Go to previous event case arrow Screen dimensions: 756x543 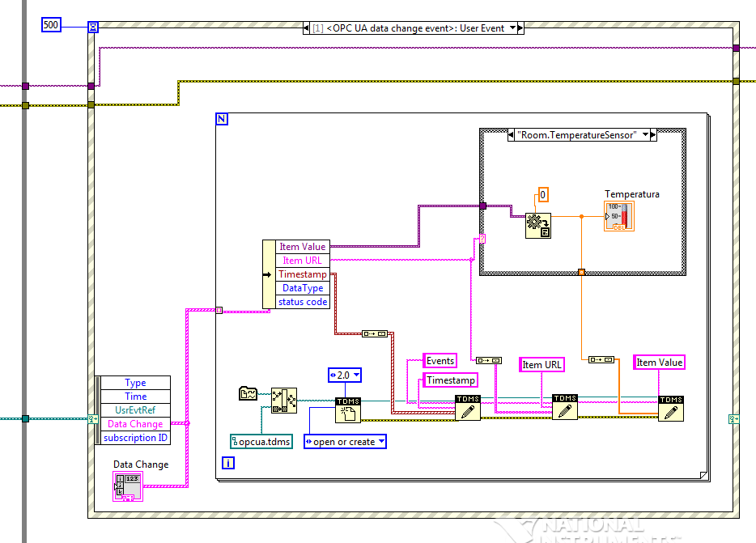tap(306, 28)
